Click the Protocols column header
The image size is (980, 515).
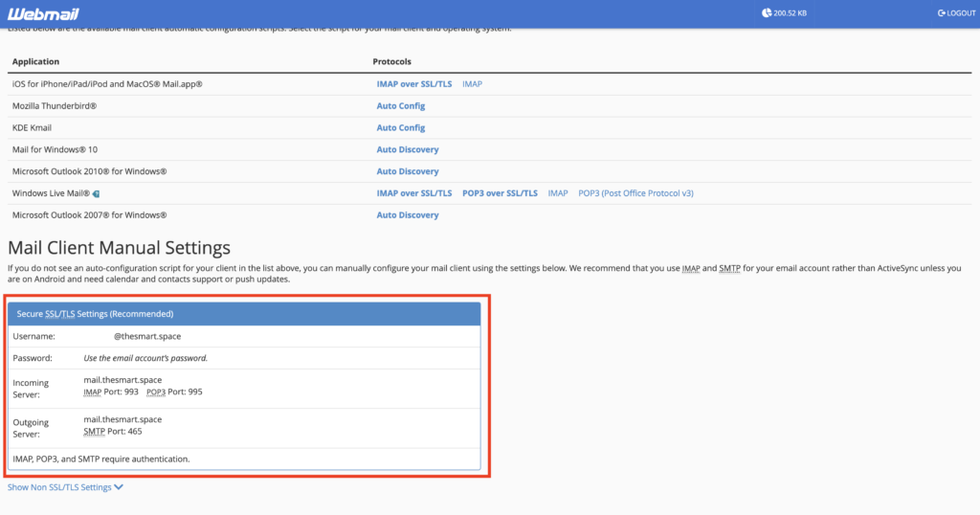click(391, 62)
